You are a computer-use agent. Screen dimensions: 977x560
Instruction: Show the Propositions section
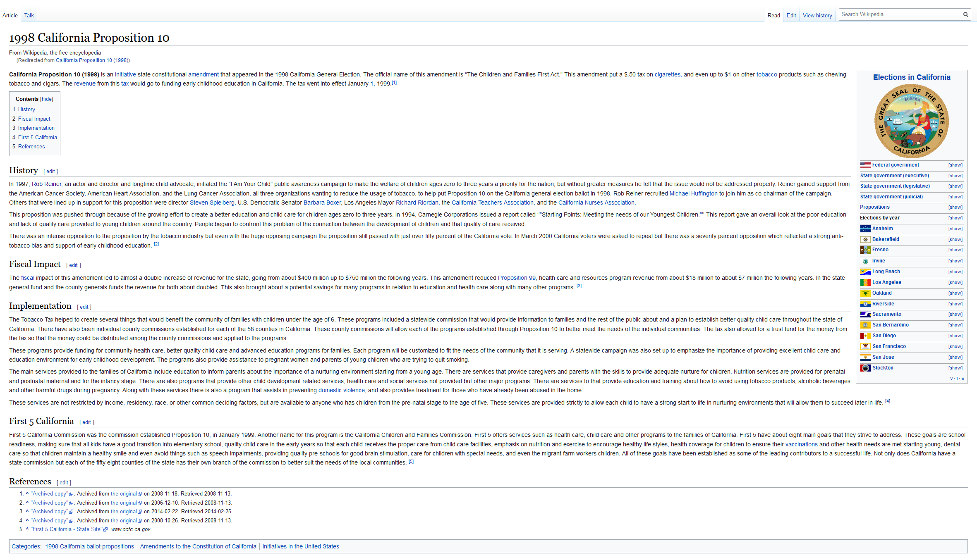click(955, 207)
